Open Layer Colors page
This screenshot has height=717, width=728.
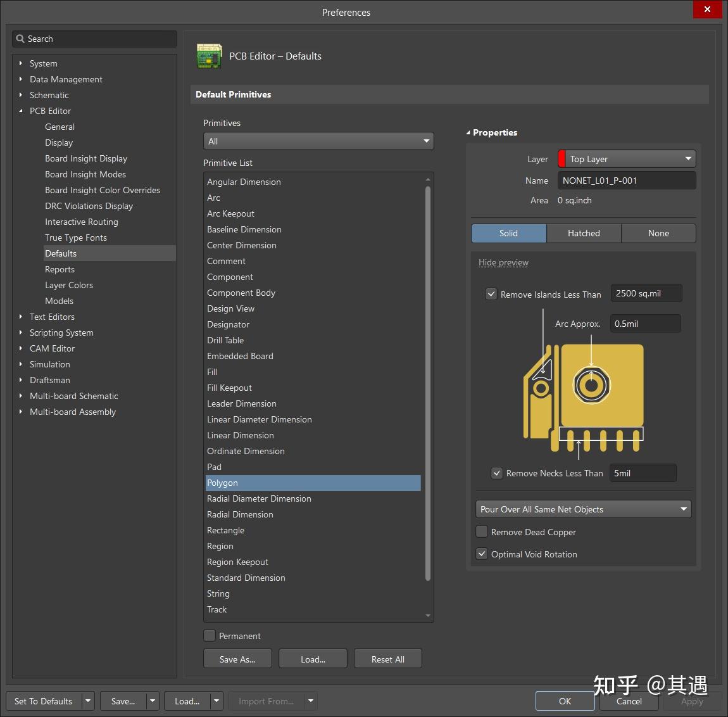[x=69, y=285]
